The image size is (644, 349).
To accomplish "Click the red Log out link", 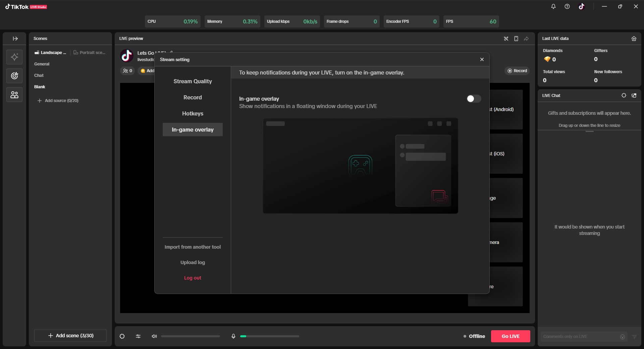I will click(x=193, y=278).
